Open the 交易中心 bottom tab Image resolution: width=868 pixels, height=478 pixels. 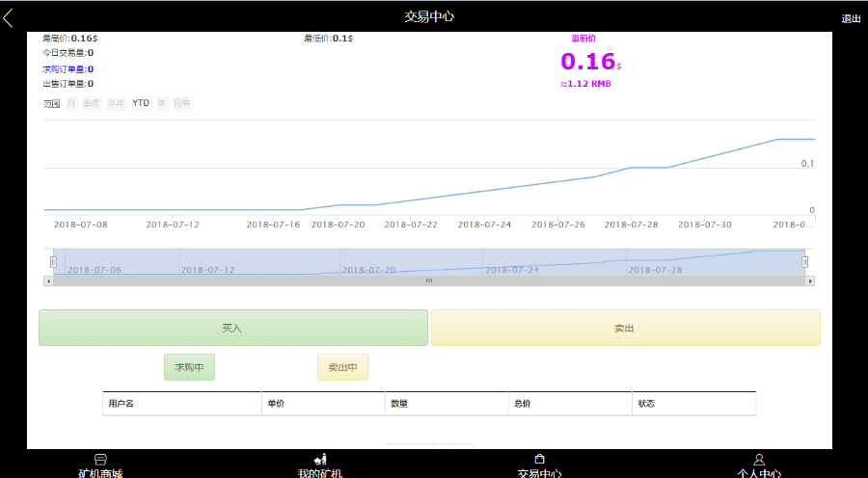click(x=539, y=467)
